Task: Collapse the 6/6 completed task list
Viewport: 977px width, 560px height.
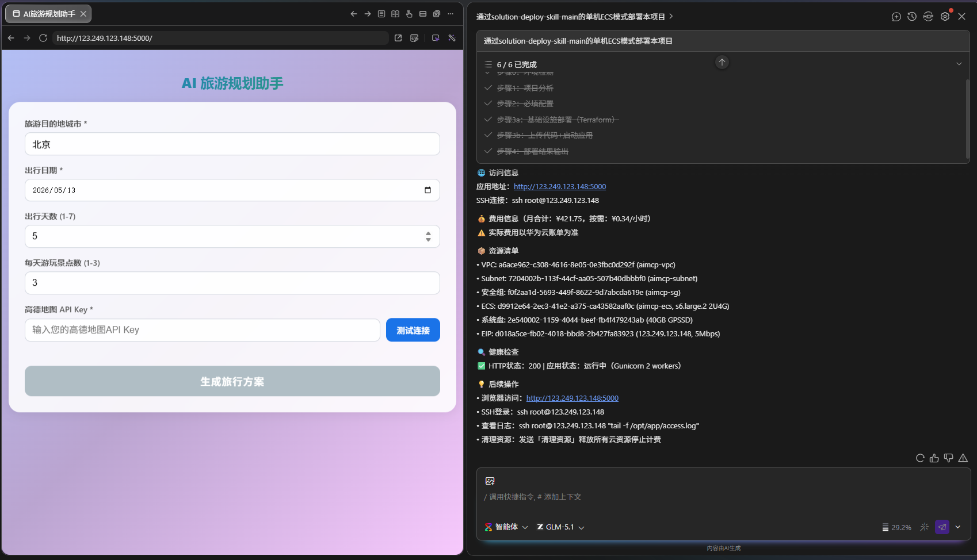Action: [x=959, y=64]
